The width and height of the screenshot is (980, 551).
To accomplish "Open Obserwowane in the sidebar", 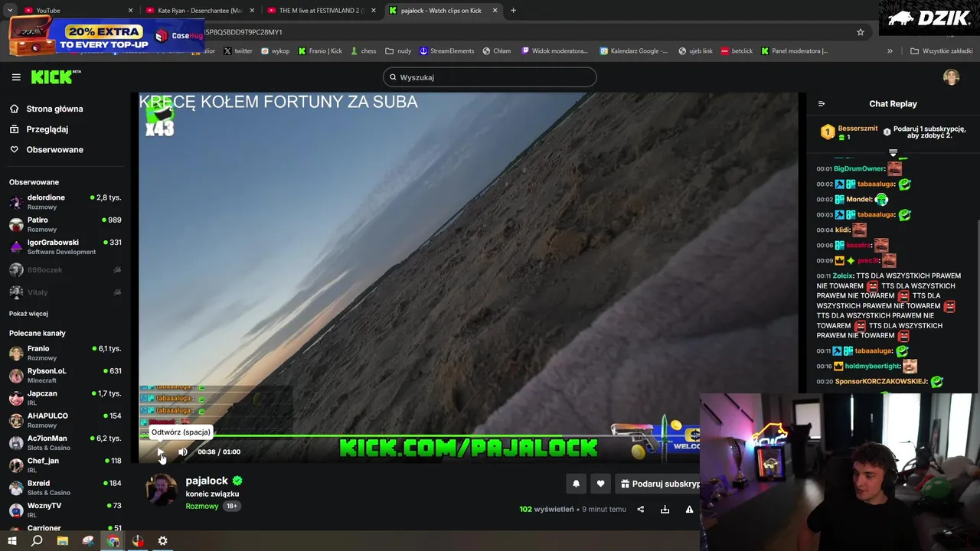I will coord(54,150).
